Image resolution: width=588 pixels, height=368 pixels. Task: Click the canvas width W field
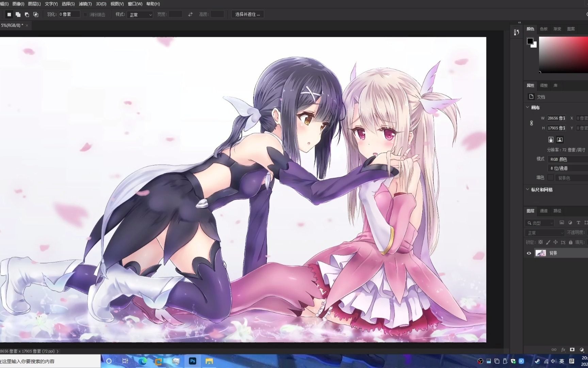click(556, 118)
